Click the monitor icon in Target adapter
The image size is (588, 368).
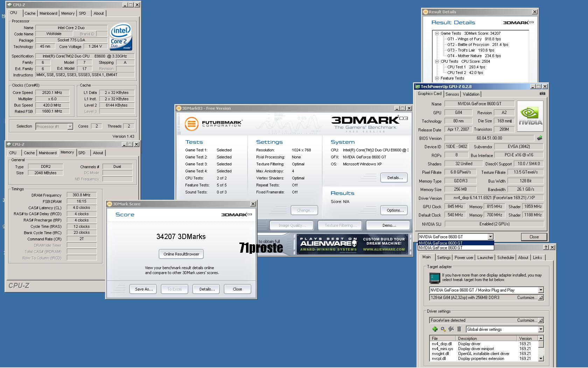click(x=434, y=278)
